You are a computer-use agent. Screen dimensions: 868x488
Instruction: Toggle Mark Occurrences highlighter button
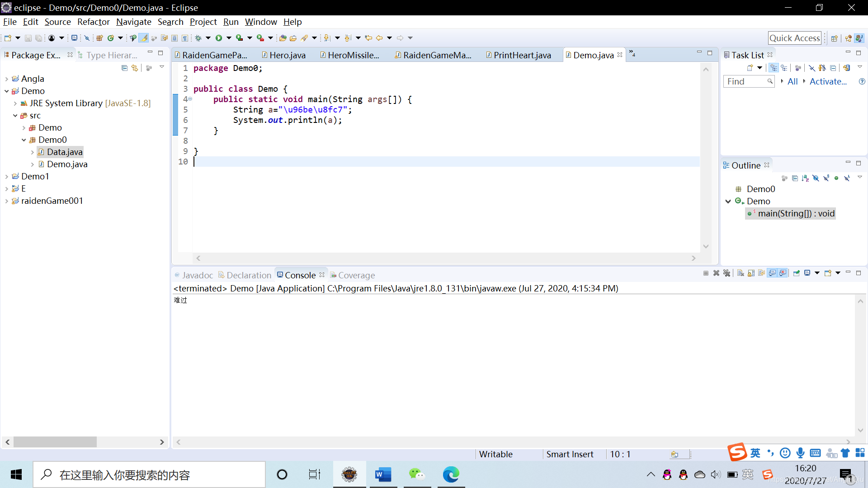(x=143, y=38)
